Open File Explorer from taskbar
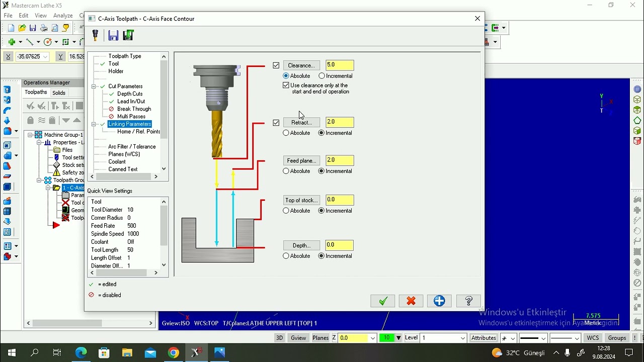644x362 pixels. (127, 353)
